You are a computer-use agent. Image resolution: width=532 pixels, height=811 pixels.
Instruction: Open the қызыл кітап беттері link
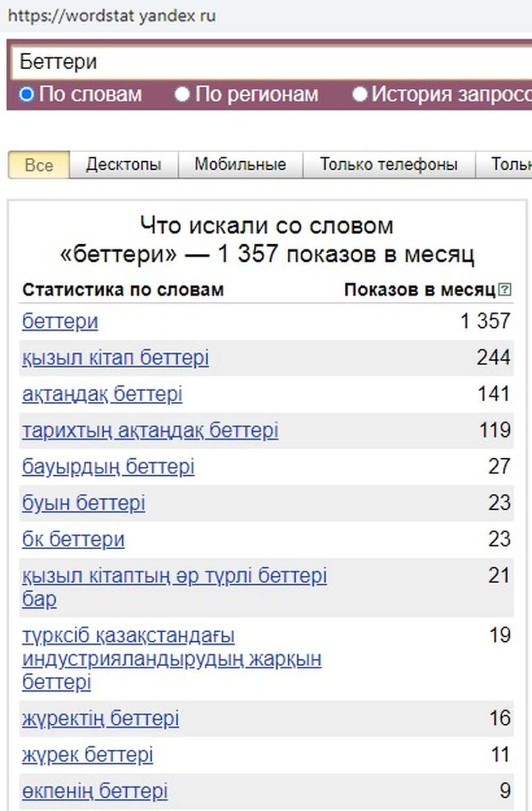tap(115, 358)
